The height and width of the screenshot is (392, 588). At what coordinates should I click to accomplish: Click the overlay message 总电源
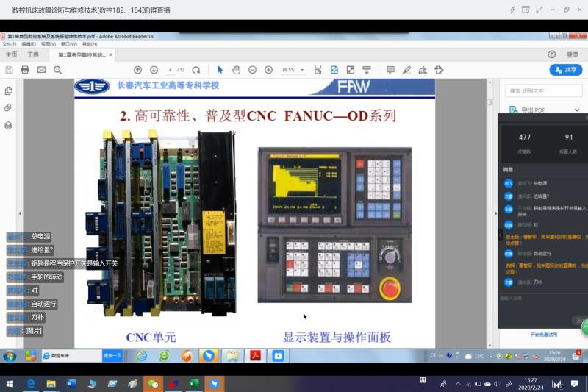pos(40,236)
